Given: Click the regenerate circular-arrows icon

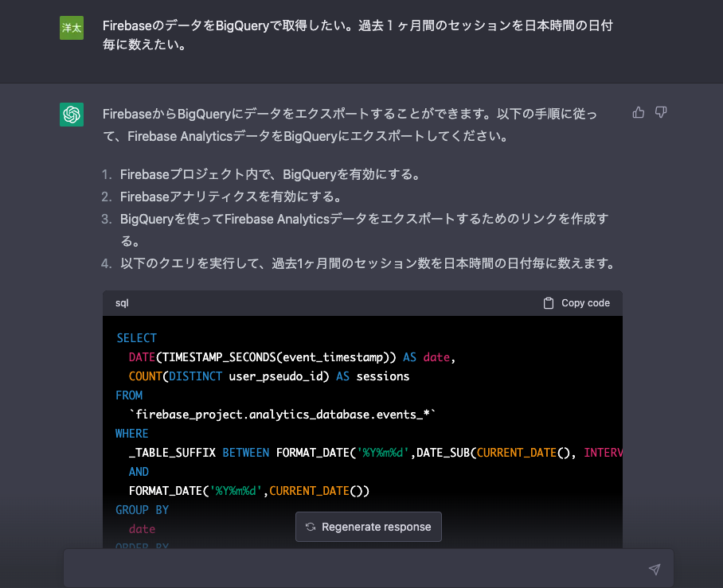Looking at the screenshot, I should [x=311, y=527].
